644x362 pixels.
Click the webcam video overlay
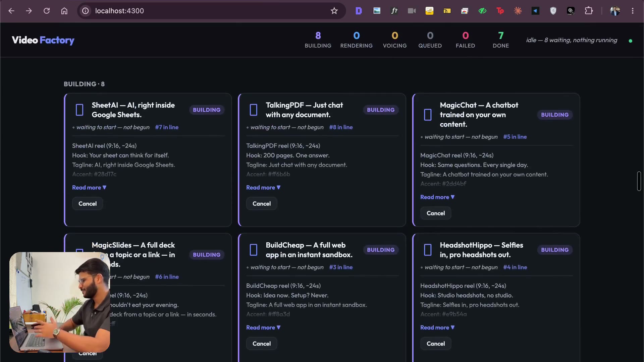(60, 302)
